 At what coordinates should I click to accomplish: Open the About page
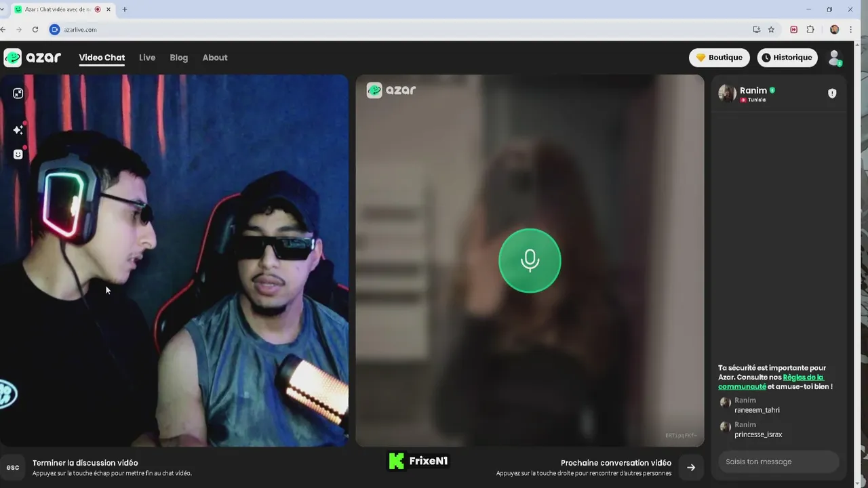[215, 58]
